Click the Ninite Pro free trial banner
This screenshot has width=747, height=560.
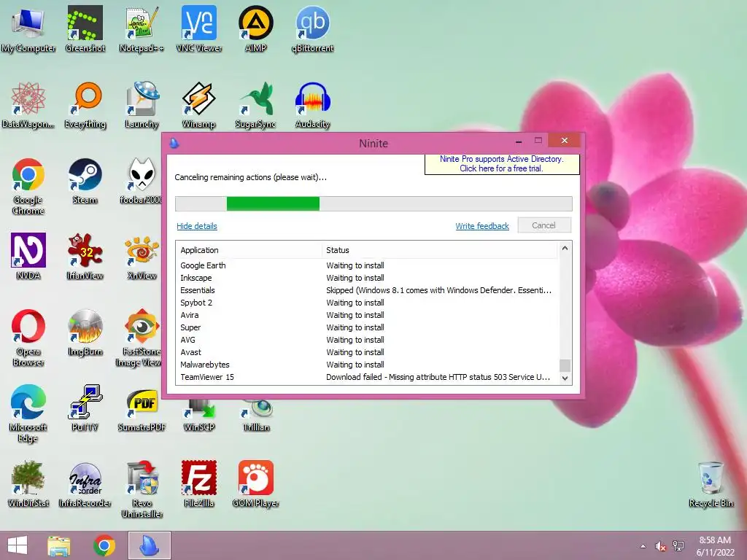(x=502, y=164)
